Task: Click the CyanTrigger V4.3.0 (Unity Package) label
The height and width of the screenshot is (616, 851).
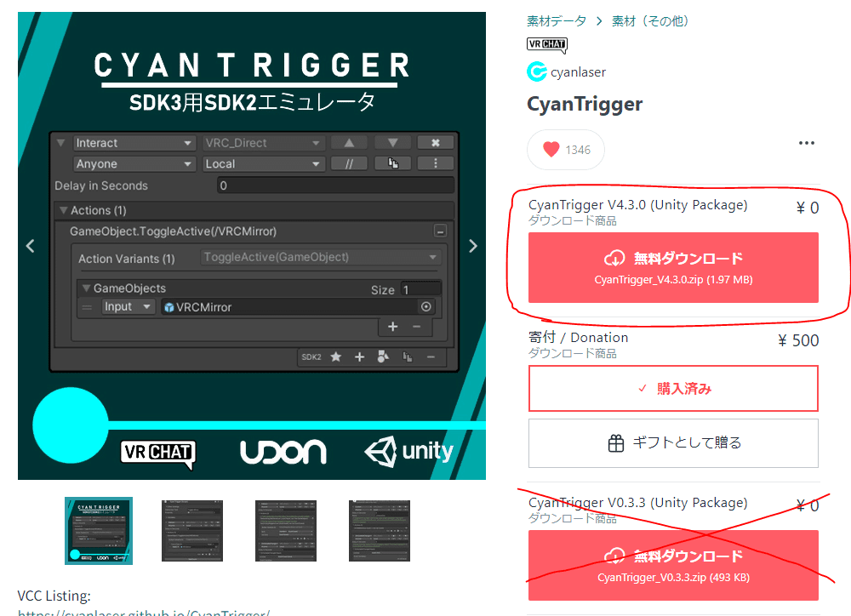Action: pos(637,204)
